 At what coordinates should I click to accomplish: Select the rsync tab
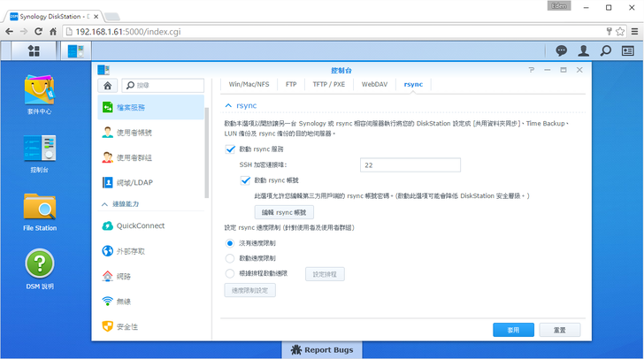[413, 84]
